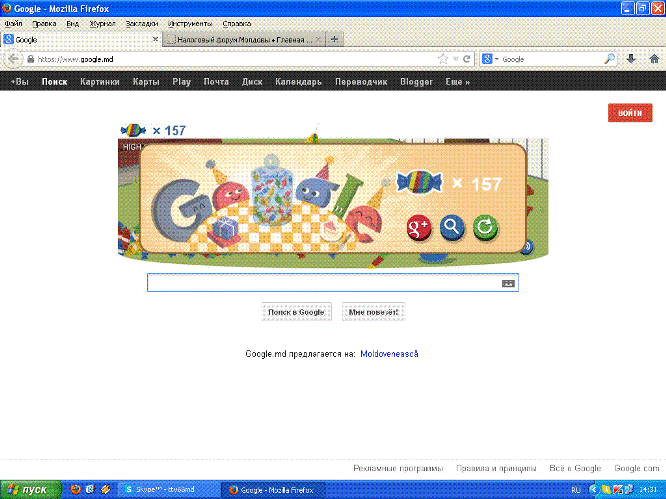666x499 pixels.
Task: Replay the doodle game with green refresh button
Action: pyautogui.click(x=485, y=227)
